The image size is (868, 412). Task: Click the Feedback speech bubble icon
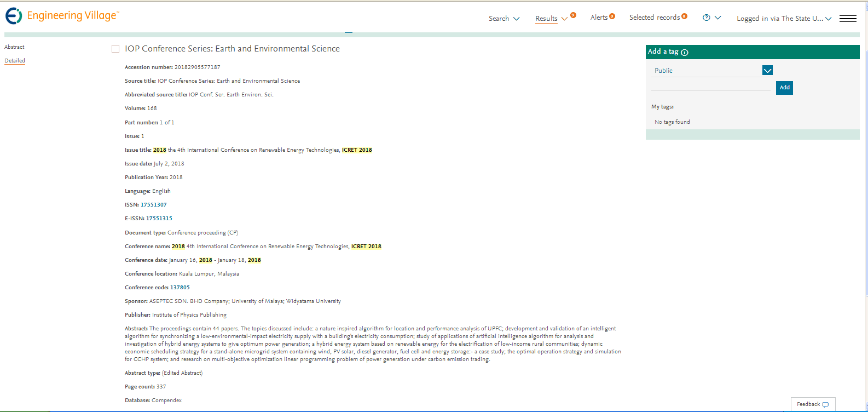pyautogui.click(x=826, y=404)
